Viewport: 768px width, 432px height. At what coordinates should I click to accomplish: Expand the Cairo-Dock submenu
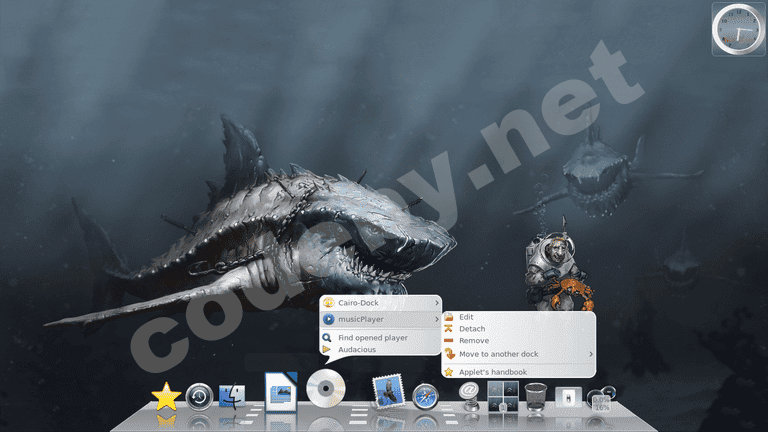coord(380,302)
